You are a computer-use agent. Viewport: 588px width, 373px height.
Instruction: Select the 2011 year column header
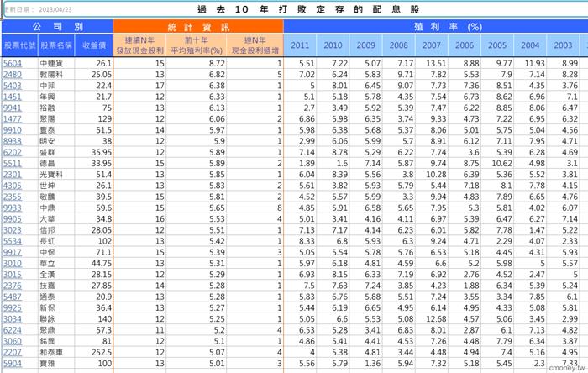pyautogui.click(x=300, y=45)
